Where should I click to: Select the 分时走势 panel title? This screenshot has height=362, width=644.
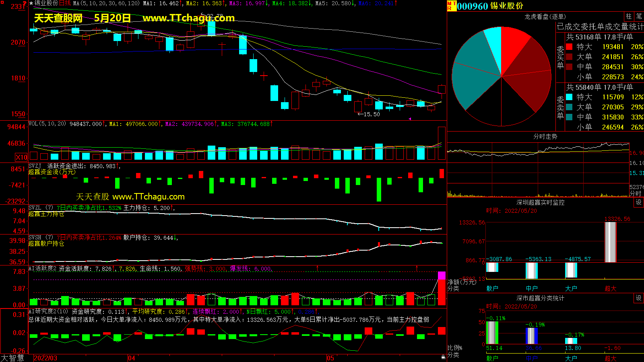pyautogui.click(x=545, y=137)
